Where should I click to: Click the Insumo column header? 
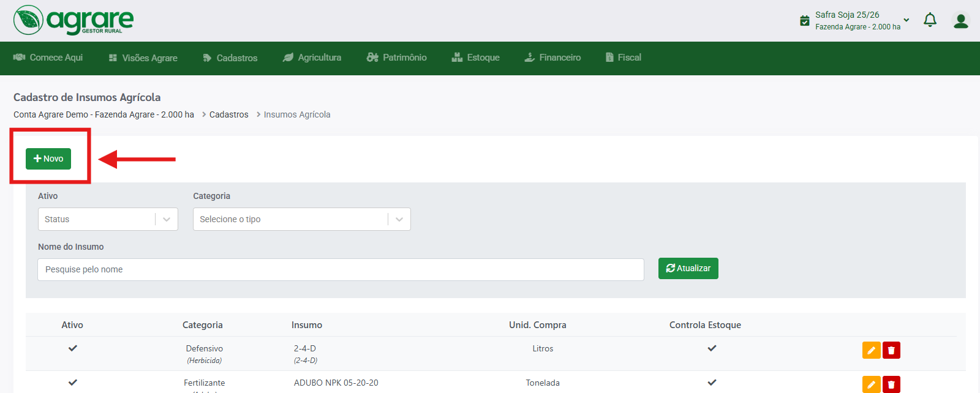[x=307, y=325]
